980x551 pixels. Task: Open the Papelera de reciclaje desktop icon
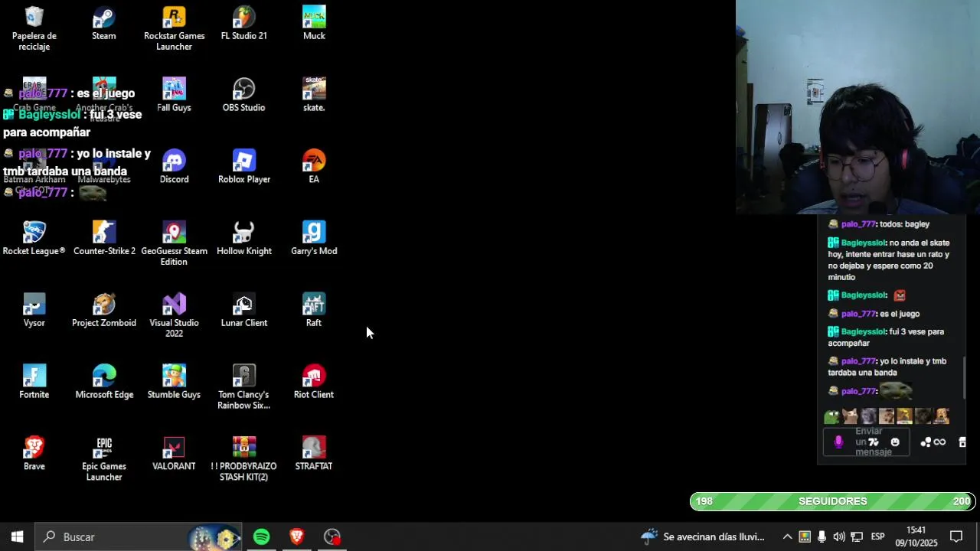(x=34, y=28)
